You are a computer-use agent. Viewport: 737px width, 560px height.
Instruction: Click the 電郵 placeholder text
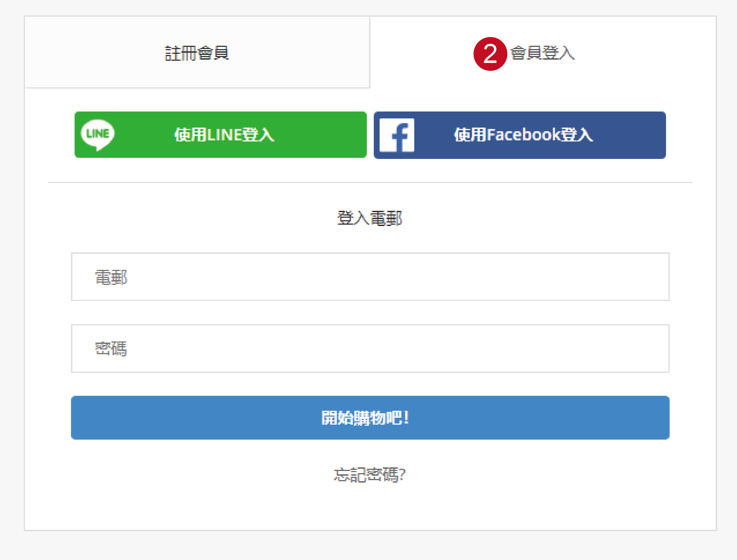(111, 277)
